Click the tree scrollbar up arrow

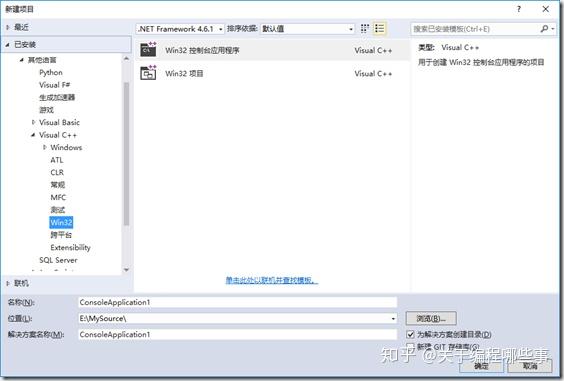(126, 58)
